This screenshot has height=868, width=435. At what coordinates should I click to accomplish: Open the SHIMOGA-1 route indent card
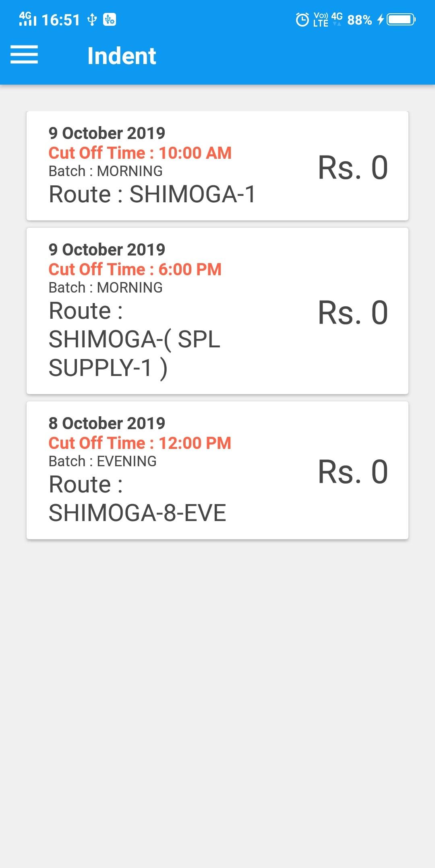point(217,166)
